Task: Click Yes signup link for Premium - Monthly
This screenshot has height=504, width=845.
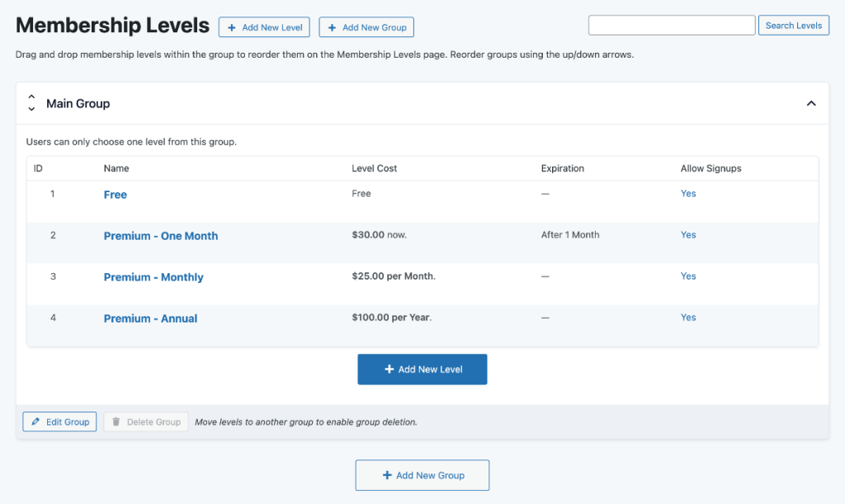Action: (x=688, y=276)
